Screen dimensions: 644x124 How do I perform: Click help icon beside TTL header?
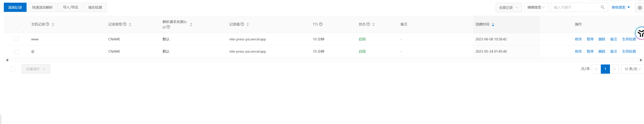coord(321,24)
